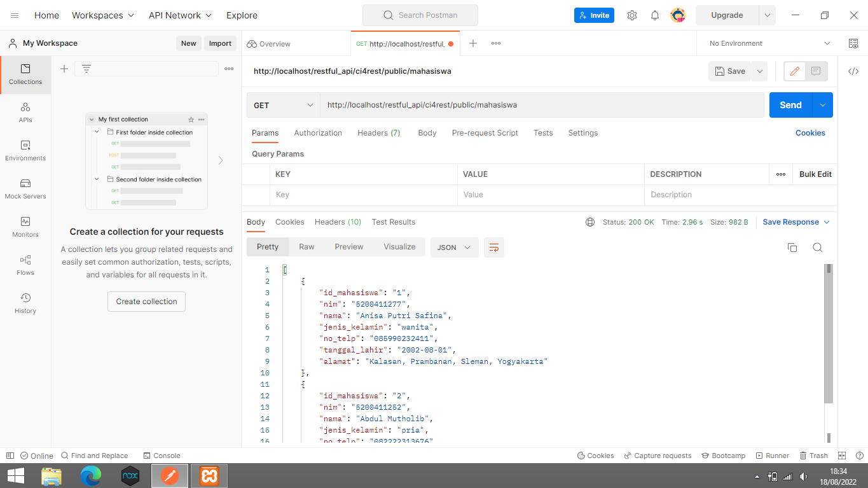Expand the Send button options arrow
This screenshot has height=488, width=868.
[823, 105]
